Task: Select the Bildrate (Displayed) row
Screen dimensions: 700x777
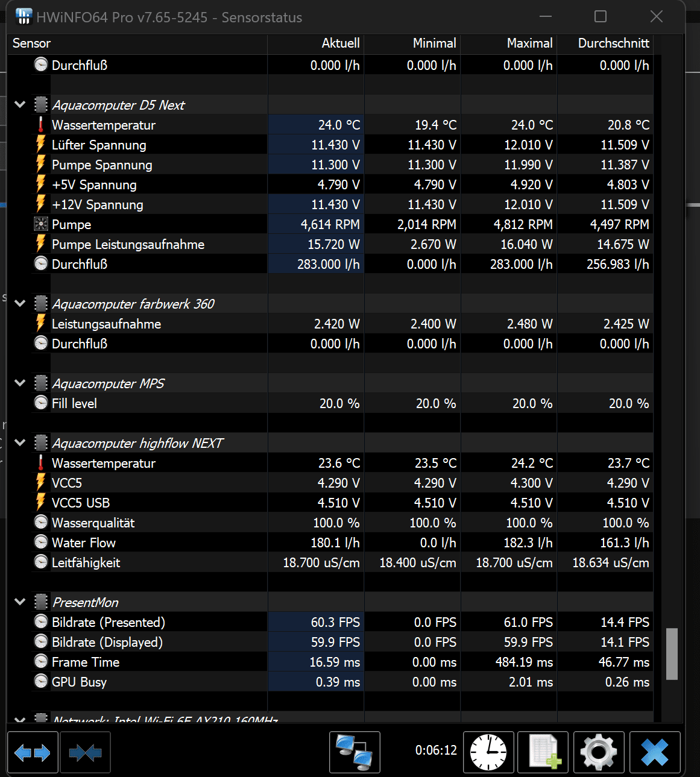Action: (x=330, y=642)
